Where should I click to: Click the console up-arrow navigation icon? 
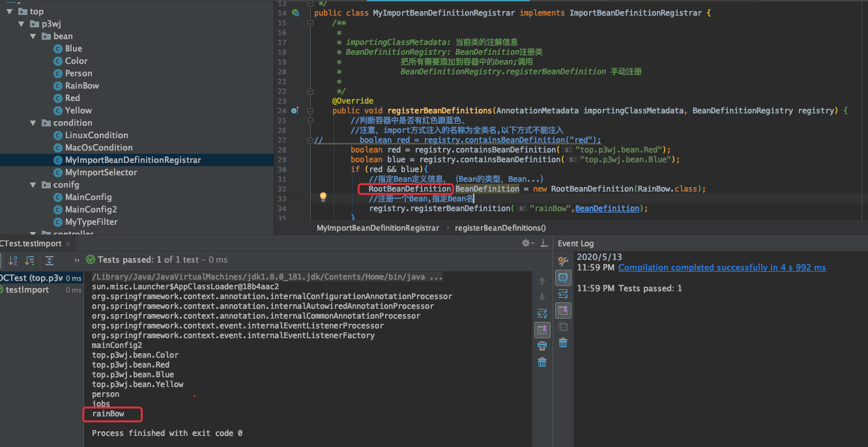point(542,281)
